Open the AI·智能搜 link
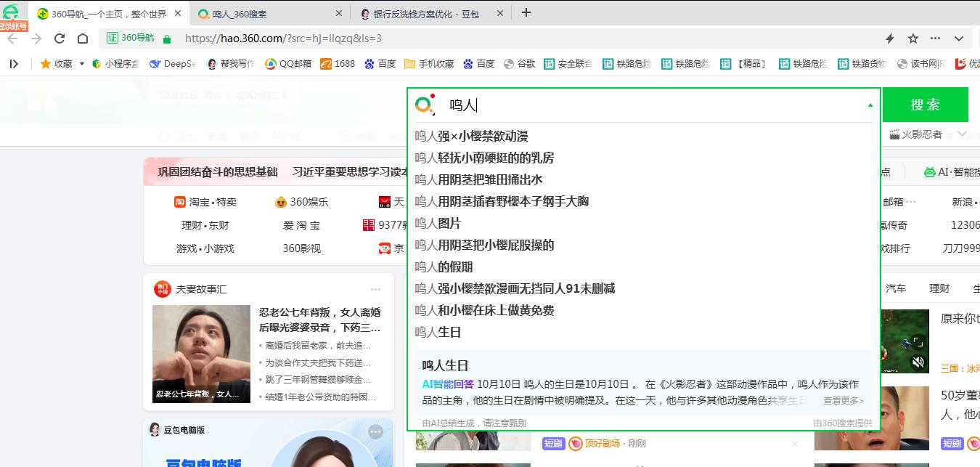 pyautogui.click(x=951, y=172)
